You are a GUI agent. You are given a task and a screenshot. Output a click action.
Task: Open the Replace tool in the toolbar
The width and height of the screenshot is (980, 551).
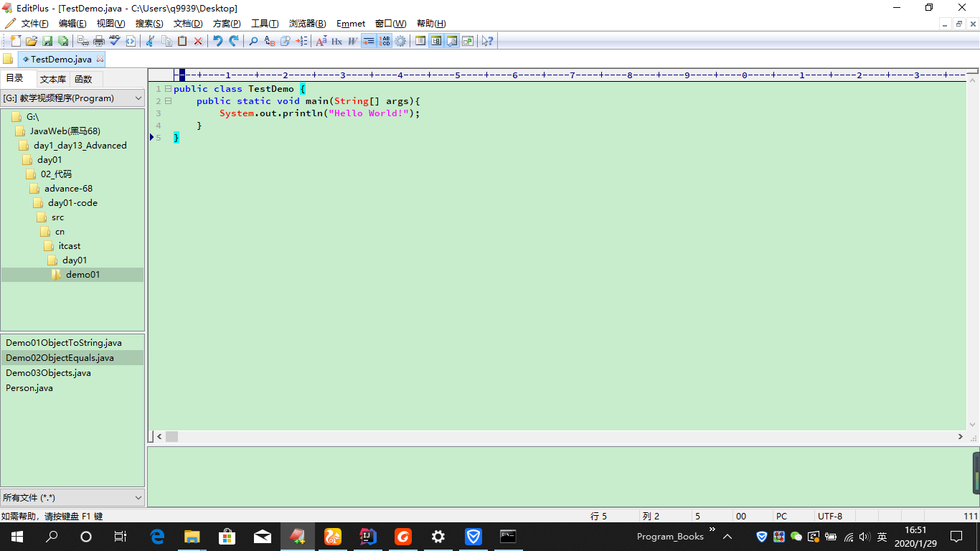270,41
